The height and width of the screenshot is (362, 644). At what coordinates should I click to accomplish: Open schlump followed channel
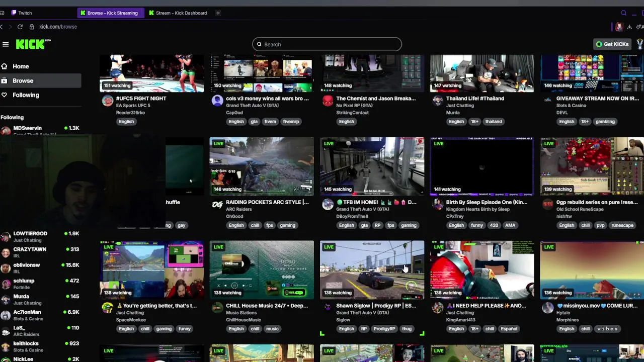[x=40, y=284]
